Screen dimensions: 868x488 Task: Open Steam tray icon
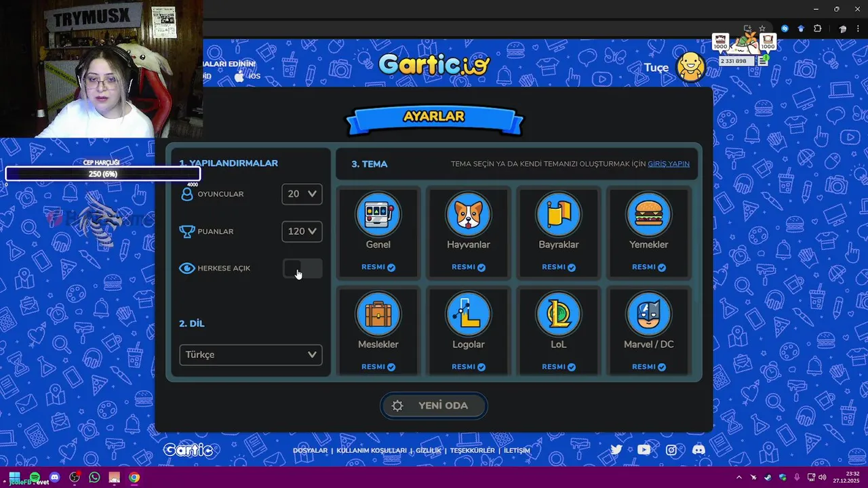click(x=768, y=477)
